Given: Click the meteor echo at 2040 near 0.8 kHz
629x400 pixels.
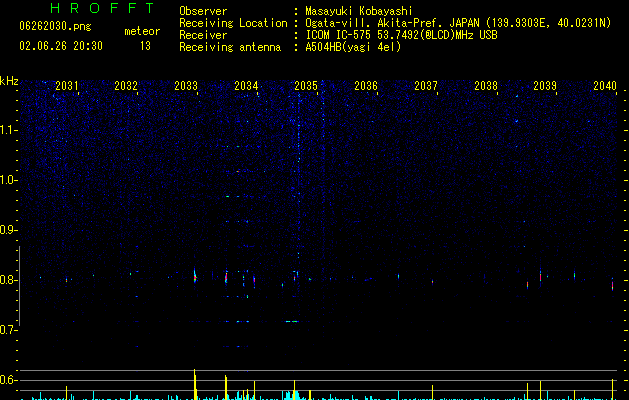Looking at the screenshot, I should (x=613, y=284).
